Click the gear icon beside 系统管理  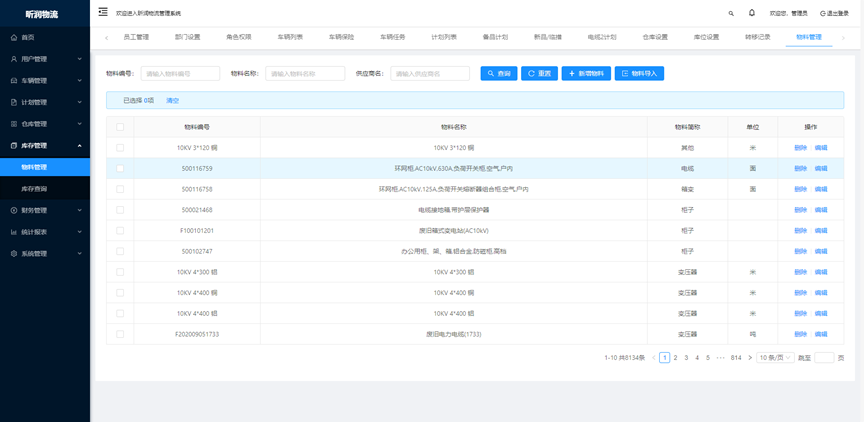pos(14,253)
